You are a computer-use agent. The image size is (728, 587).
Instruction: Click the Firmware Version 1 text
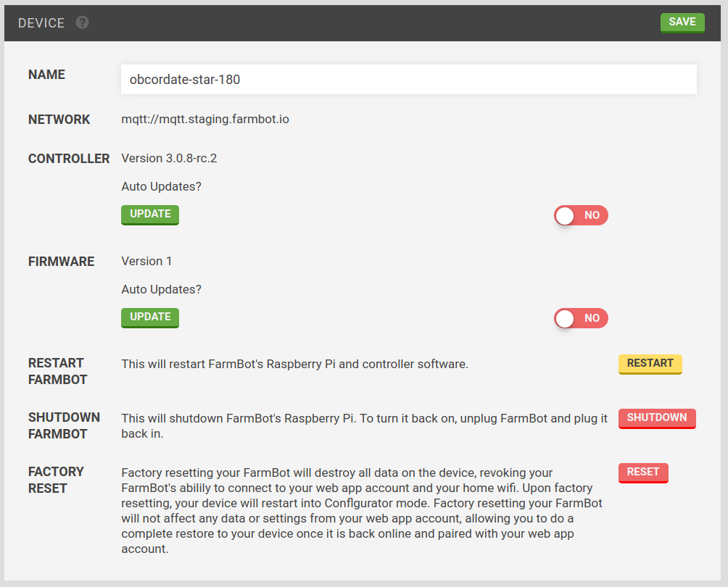(x=146, y=262)
